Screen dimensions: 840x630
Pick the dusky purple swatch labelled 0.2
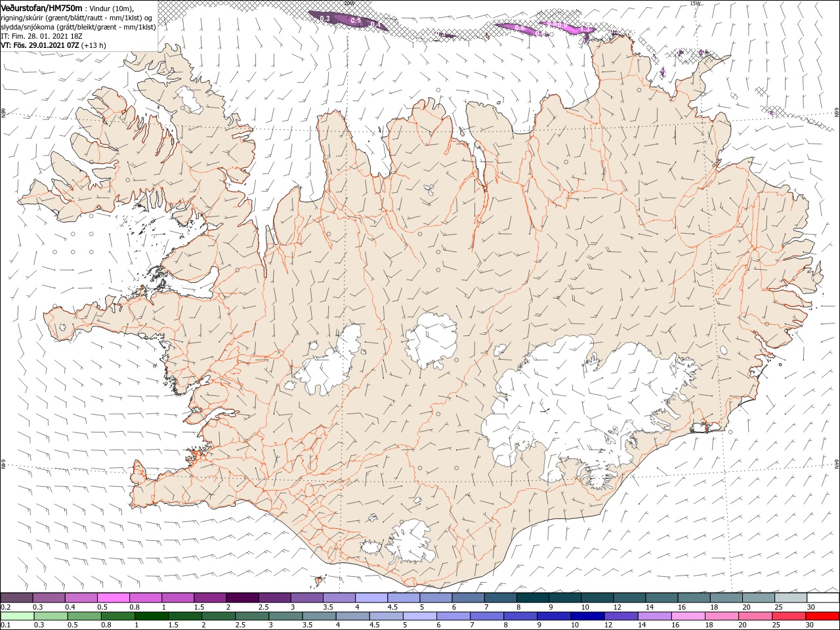(16, 597)
